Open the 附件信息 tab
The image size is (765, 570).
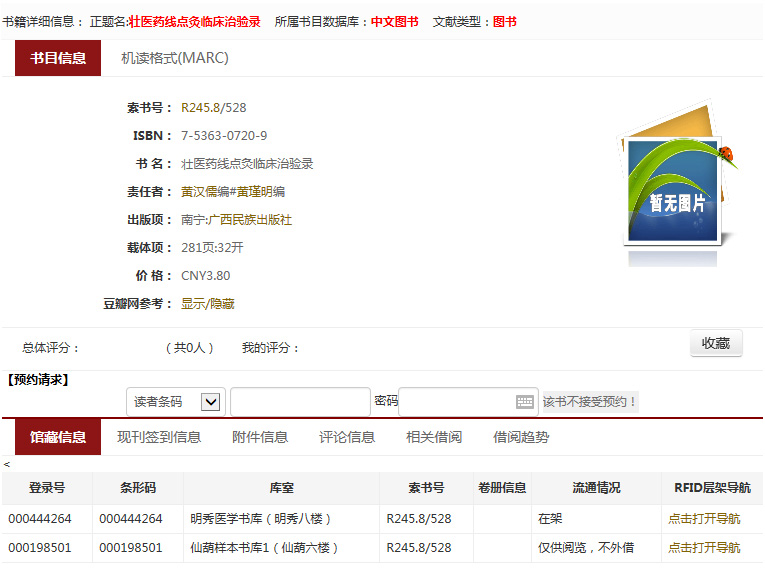(x=260, y=437)
